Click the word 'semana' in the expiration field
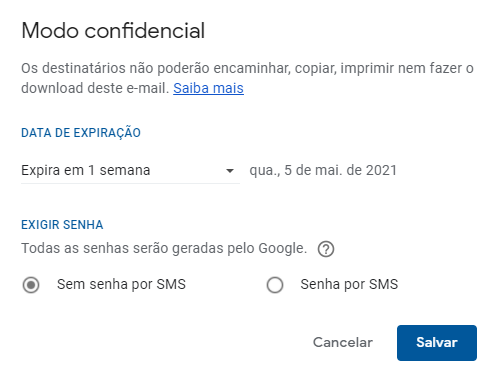The height and width of the screenshot is (384, 498). coord(125,170)
